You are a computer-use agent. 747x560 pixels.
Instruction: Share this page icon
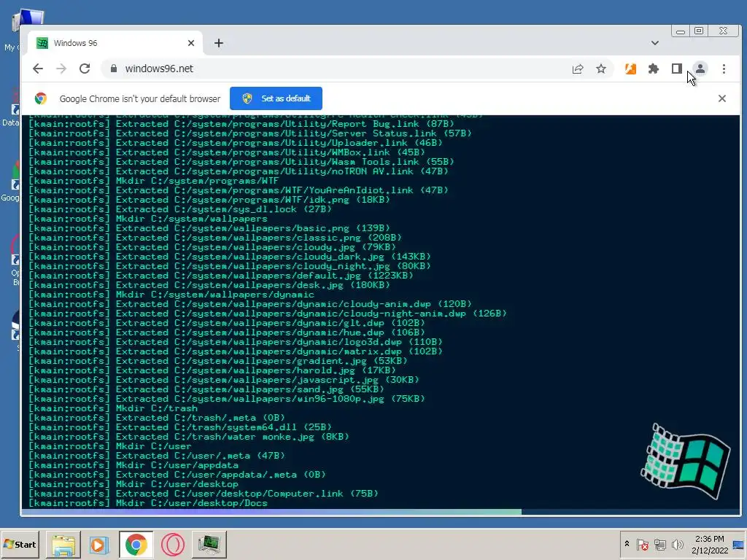coord(578,69)
